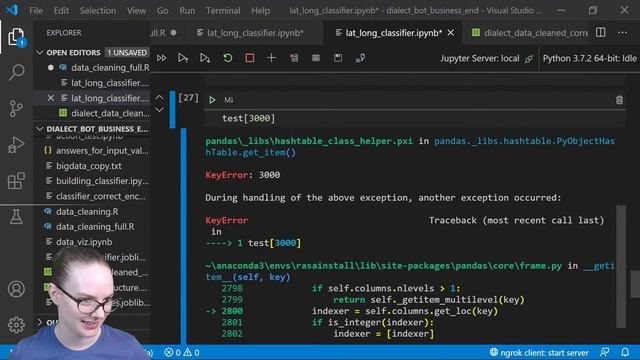This screenshot has height=360, width=640.
Task: Insert a new cell with plus icon
Action: pos(271,58)
